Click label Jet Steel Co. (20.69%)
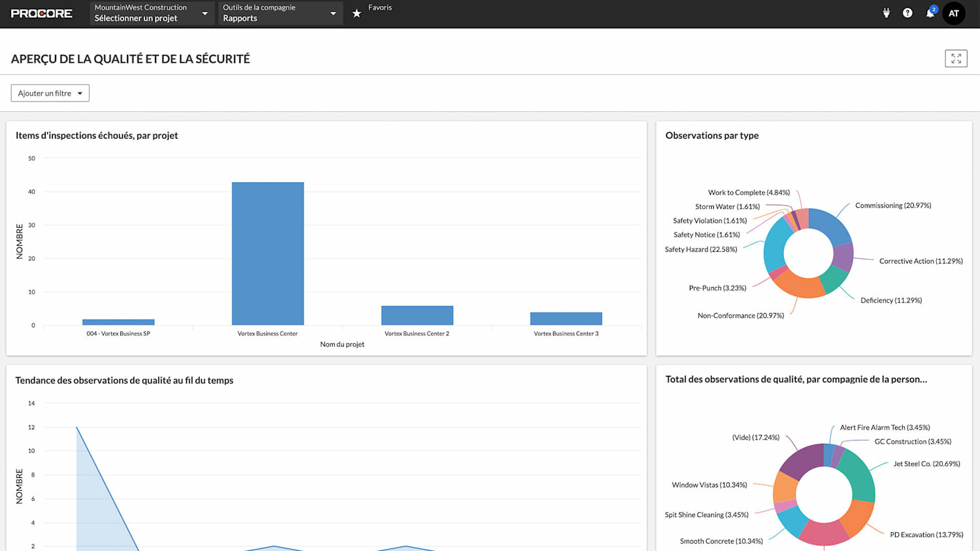980x551 pixels. [x=926, y=464]
